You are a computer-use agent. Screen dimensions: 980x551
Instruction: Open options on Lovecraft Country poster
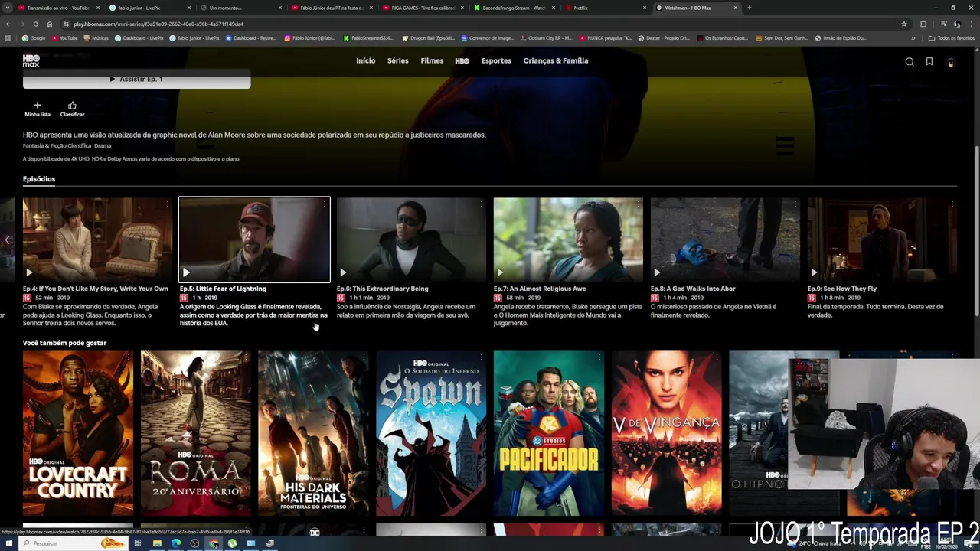coord(128,357)
